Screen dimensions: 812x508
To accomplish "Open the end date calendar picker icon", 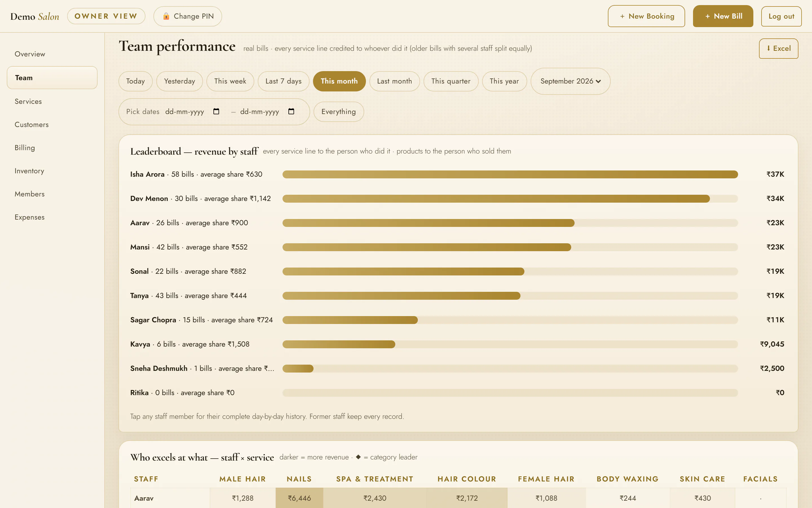I will (291, 111).
